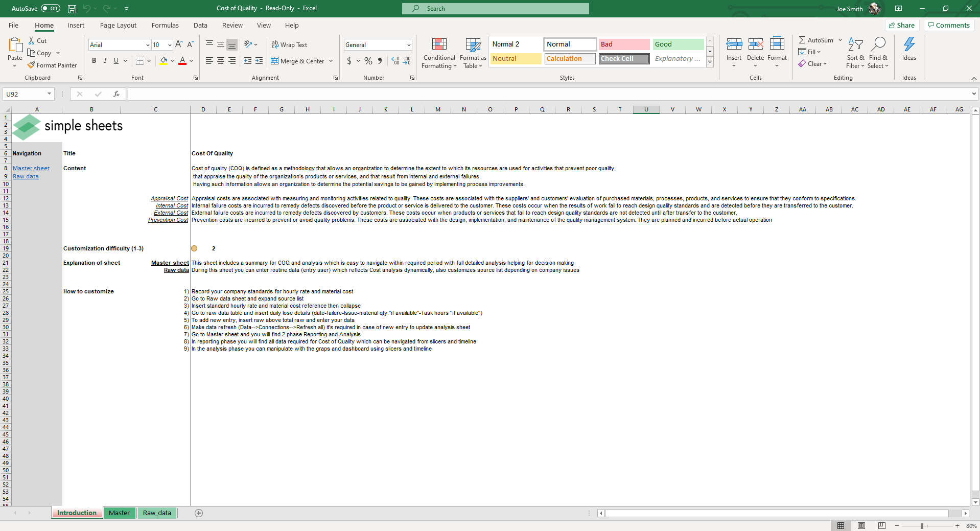Open the Master sheet navigation link
The image size is (980, 531).
[x=31, y=168]
